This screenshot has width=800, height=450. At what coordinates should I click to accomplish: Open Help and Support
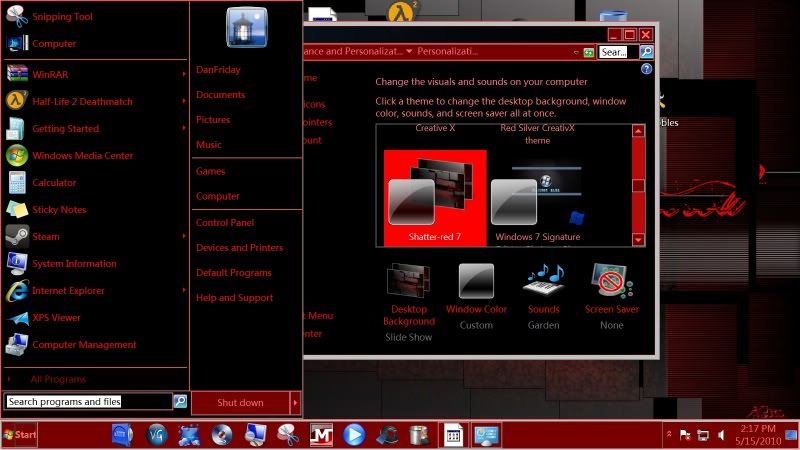(234, 298)
